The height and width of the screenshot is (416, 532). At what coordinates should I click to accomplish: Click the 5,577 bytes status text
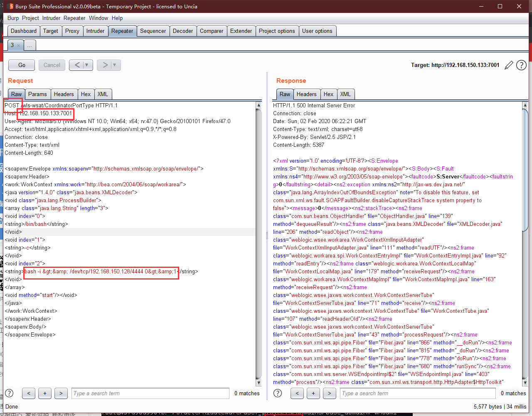click(x=488, y=406)
